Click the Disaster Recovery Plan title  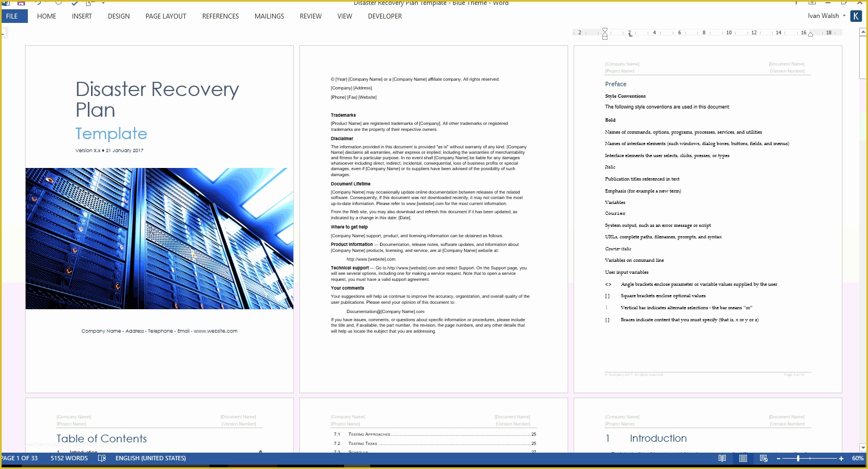157,99
